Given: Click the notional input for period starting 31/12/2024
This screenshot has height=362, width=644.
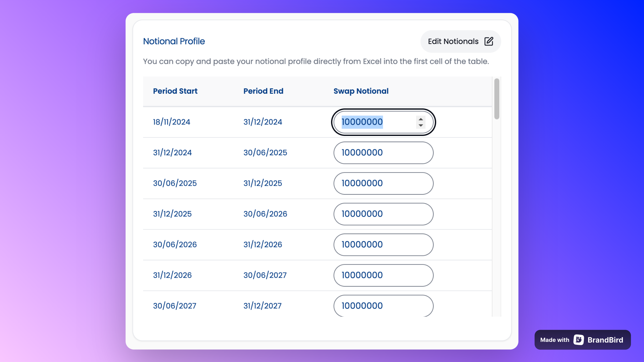Looking at the screenshot, I should point(383,153).
